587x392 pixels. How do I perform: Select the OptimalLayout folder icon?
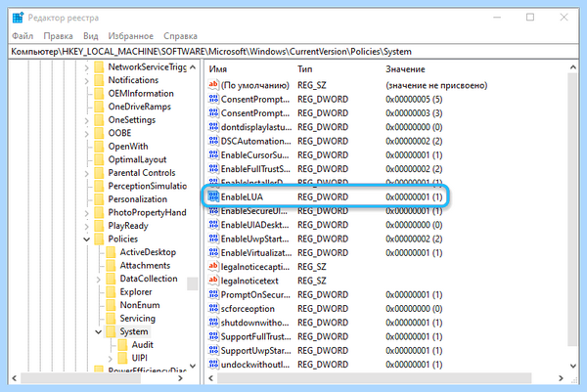click(x=99, y=159)
